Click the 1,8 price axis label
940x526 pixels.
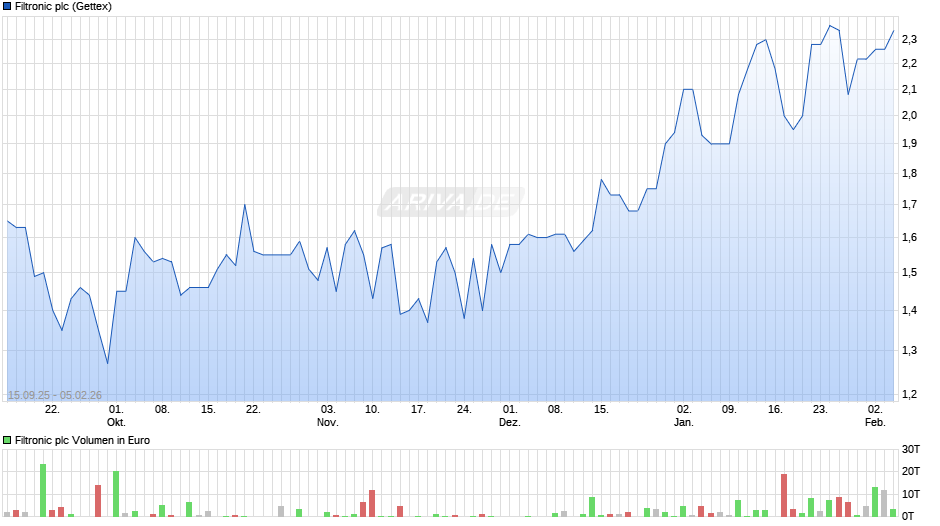(x=909, y=174)
